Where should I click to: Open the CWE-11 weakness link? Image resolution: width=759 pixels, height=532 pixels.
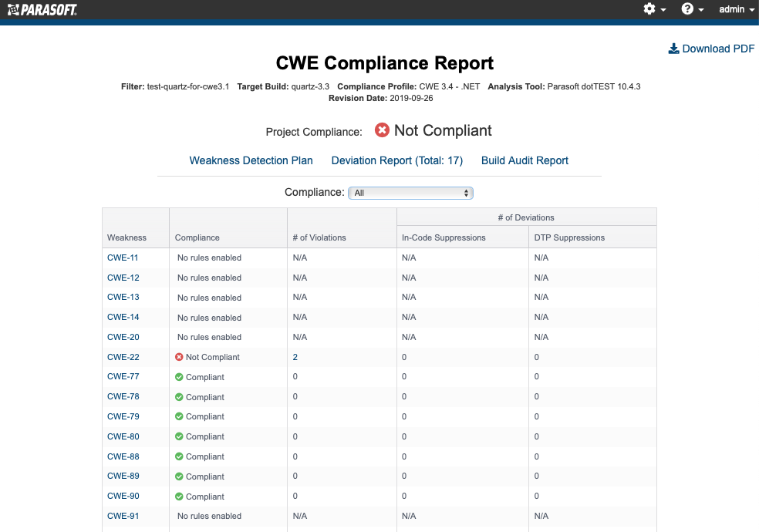pyautogui.click(x=123, y=258)
